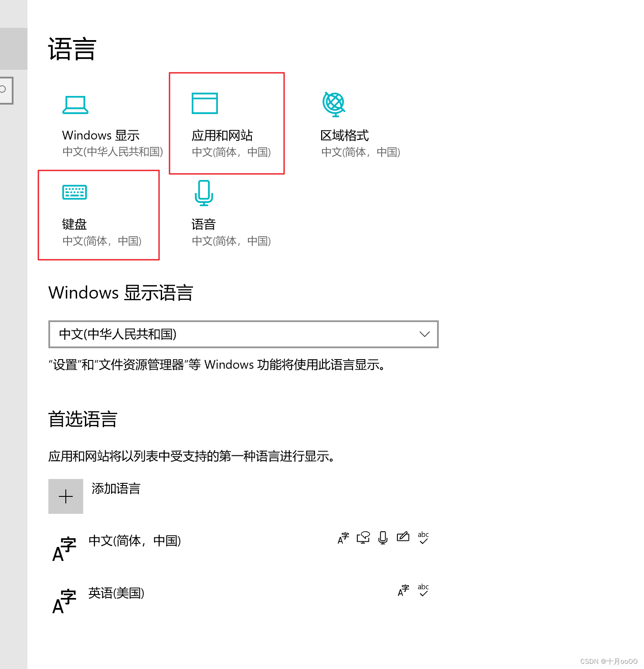Viewport: 644px width, 669px height.
Task: Open the 区域格式 tile label
Action: coord(345,136)
